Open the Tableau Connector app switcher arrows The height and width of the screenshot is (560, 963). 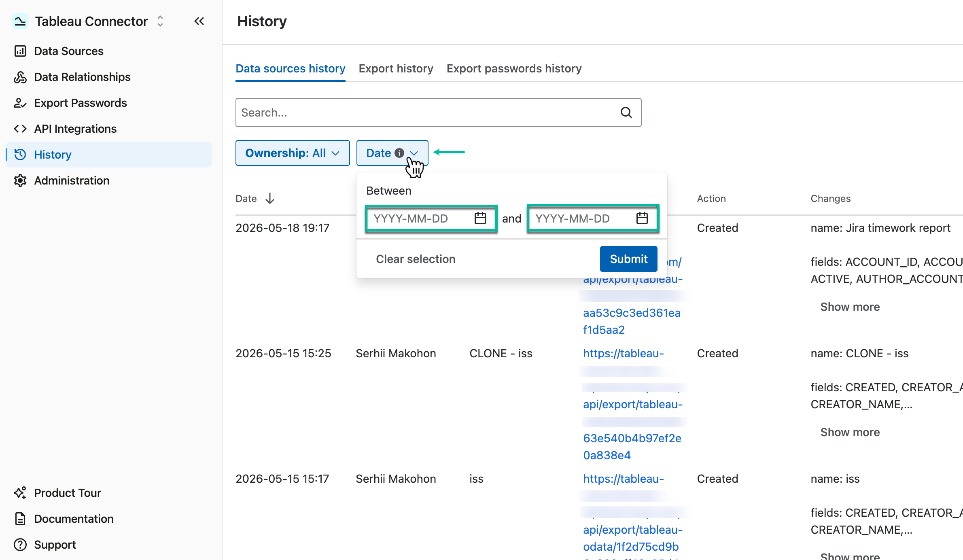(160, 21)
